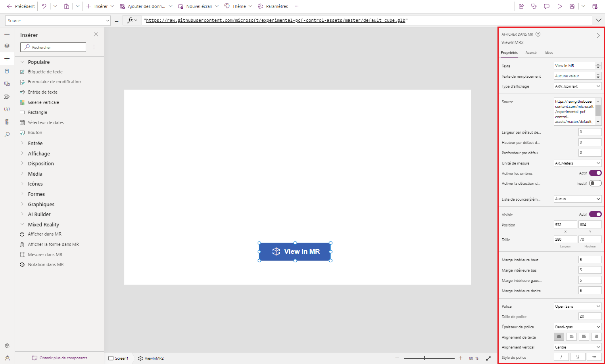Image resolution: width=605 pixels, height=364 pixels.
Task: Collapse the Mixed Reality category
Action: point(22,224)
